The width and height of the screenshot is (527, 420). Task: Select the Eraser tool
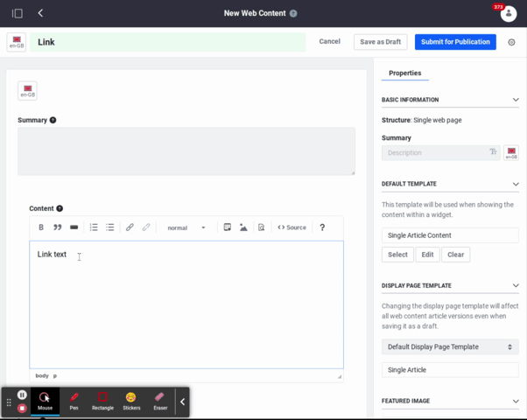pos(160,402)
